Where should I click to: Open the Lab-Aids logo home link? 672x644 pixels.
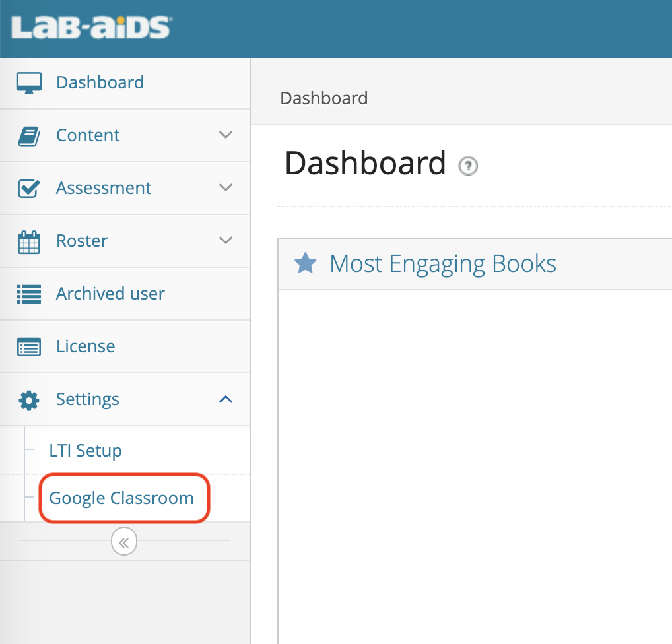[91, 28]
